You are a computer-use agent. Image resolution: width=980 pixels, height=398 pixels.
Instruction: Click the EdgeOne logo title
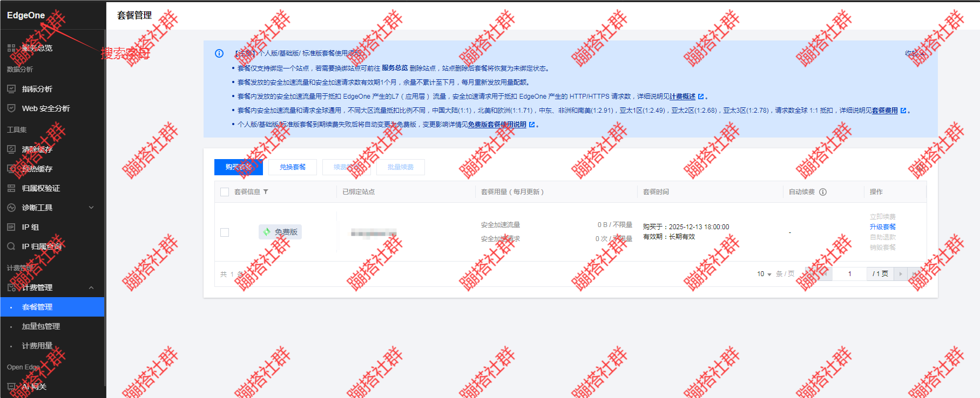pos(26,15)
